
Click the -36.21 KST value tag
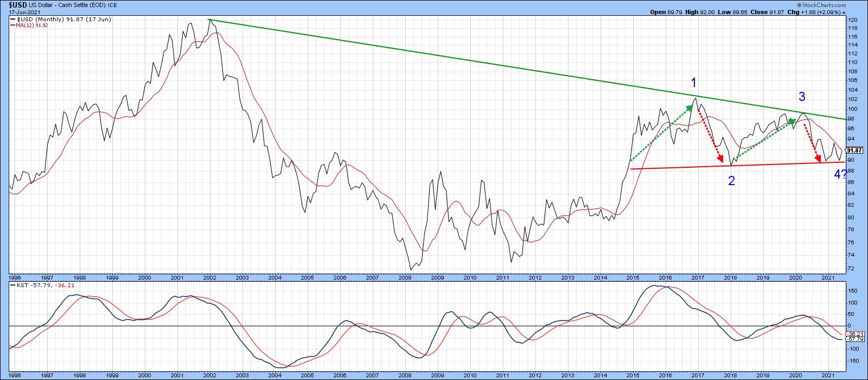point(854,334)
